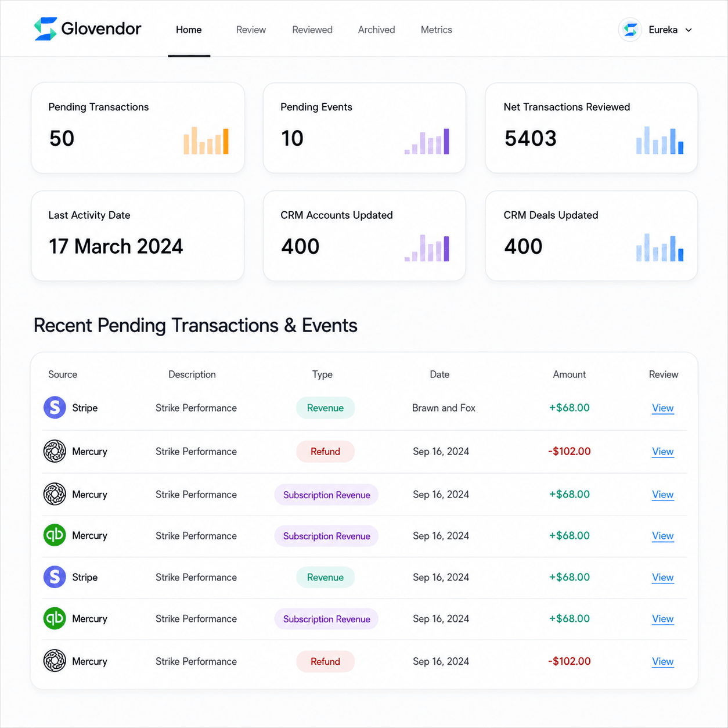Select the CRM Accounts Updated title

[337, 215]
